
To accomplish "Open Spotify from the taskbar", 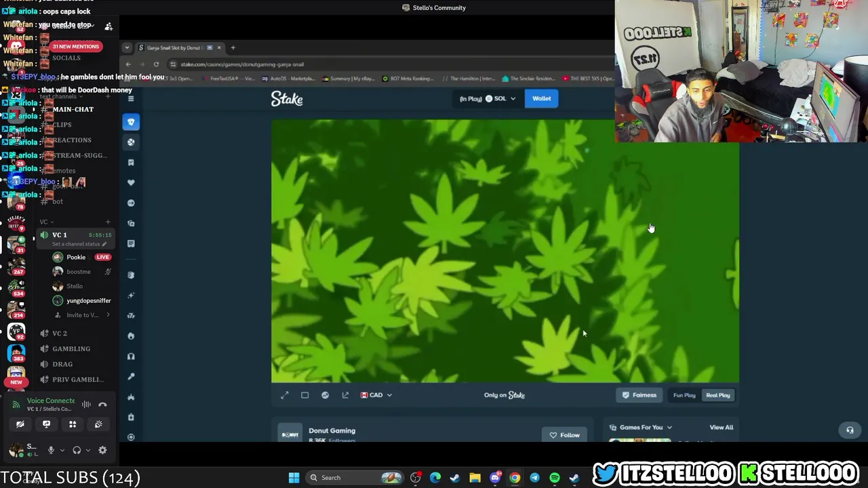I will 554,478.
